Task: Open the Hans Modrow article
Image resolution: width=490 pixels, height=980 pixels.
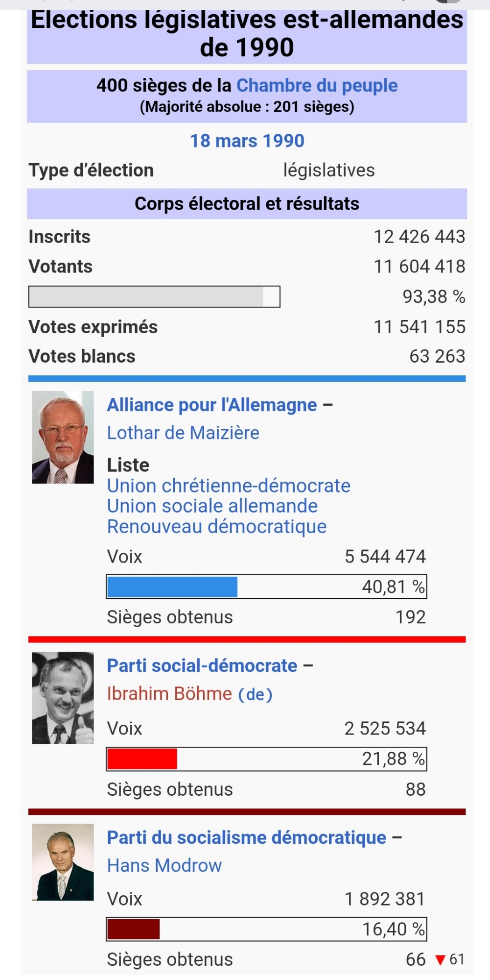Action: [x=164, y=866]
